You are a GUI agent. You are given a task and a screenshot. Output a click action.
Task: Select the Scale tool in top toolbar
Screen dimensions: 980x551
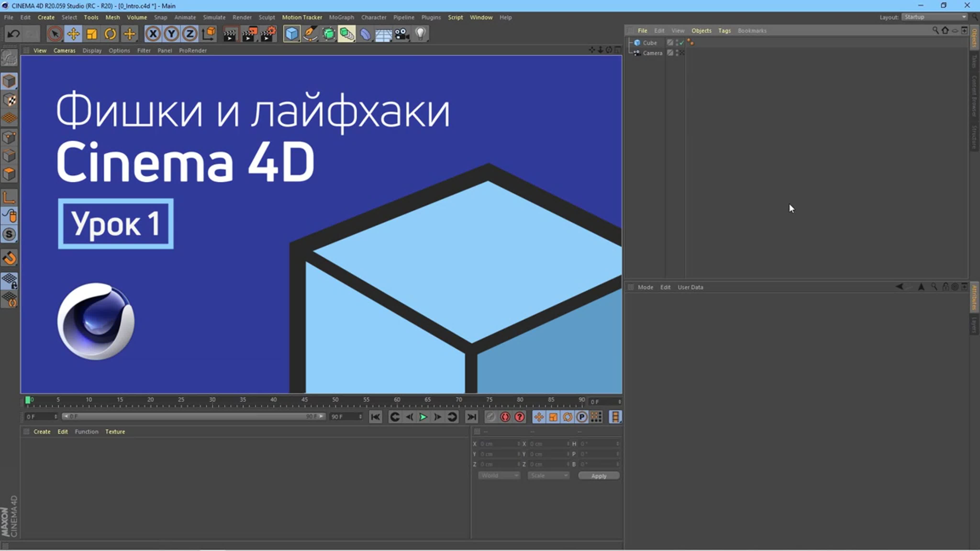[92, 34]
